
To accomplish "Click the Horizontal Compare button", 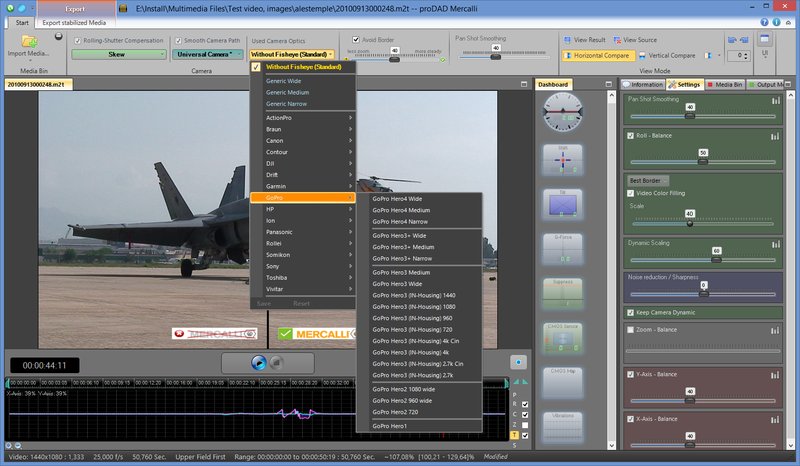I will [598, 55].
